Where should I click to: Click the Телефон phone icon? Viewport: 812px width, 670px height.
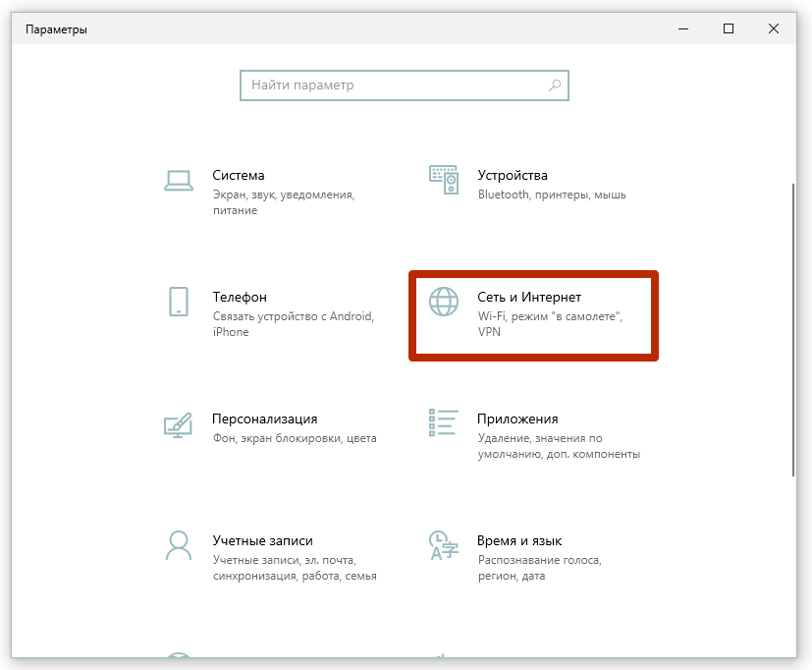178,302
